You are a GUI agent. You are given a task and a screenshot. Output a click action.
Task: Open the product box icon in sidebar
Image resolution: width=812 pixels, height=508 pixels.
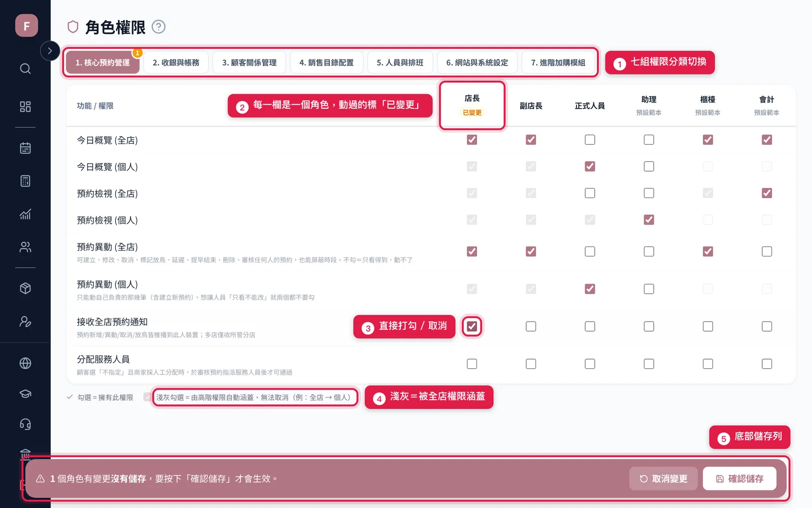25,289
